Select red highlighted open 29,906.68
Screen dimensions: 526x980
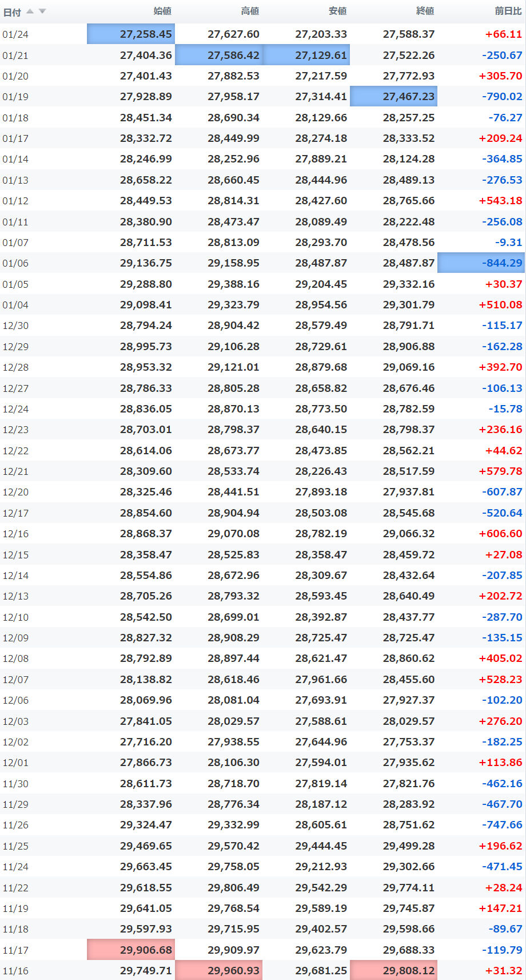pos(131,950)
